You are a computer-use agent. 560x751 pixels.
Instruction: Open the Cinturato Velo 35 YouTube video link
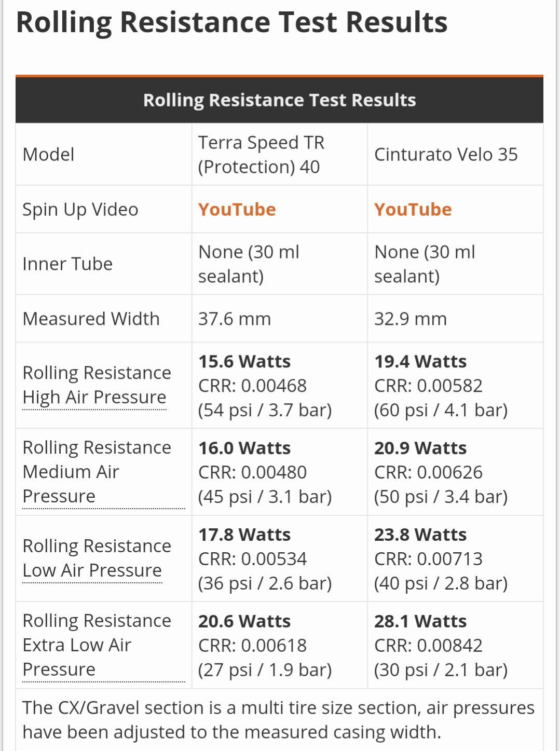[413, 209]
